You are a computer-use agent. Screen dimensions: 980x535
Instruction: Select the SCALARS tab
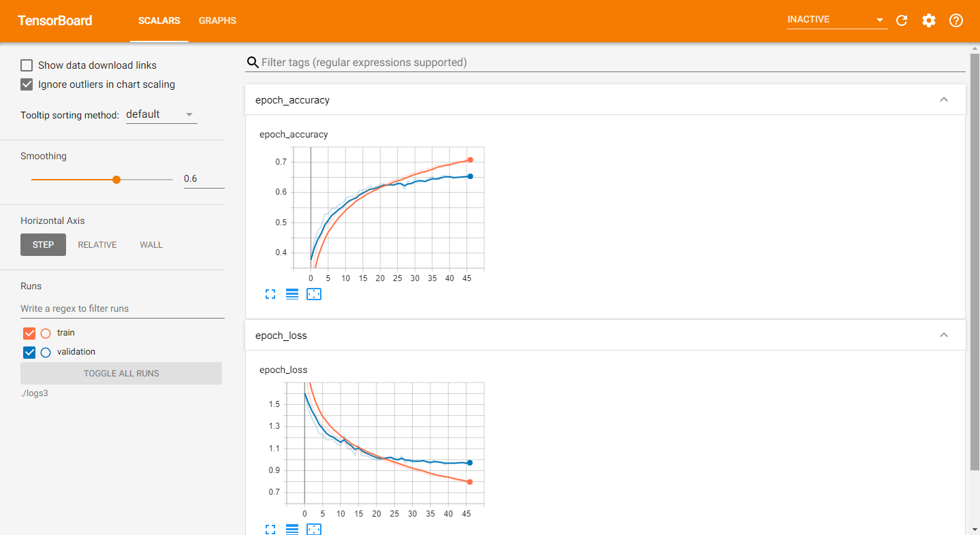tap(159, 20)
